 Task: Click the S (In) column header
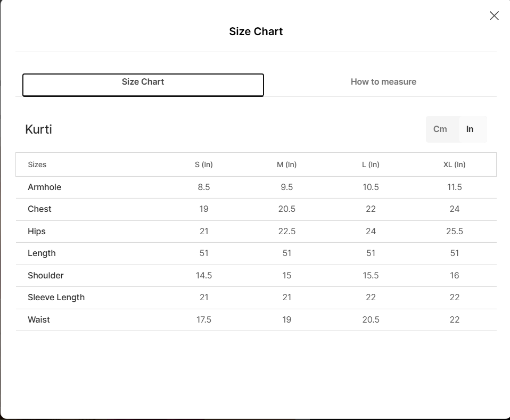[x=204, y=164]
